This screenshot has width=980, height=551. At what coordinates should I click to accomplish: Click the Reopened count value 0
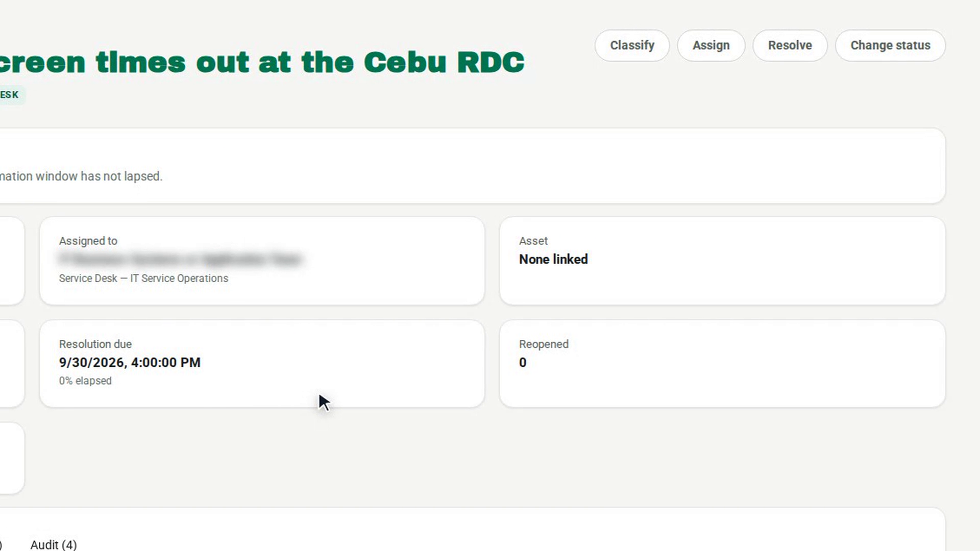523,362
